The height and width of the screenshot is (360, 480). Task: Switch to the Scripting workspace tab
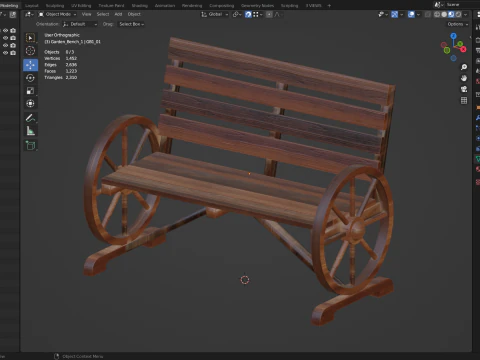click(x=289, y=5)
